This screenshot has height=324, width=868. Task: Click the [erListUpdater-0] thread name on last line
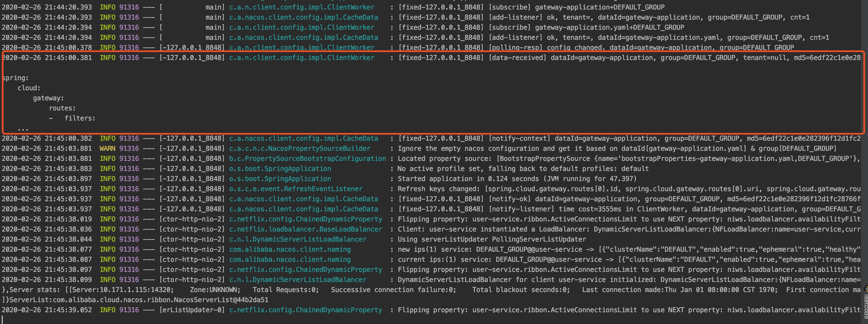click(x=192, y=309)
